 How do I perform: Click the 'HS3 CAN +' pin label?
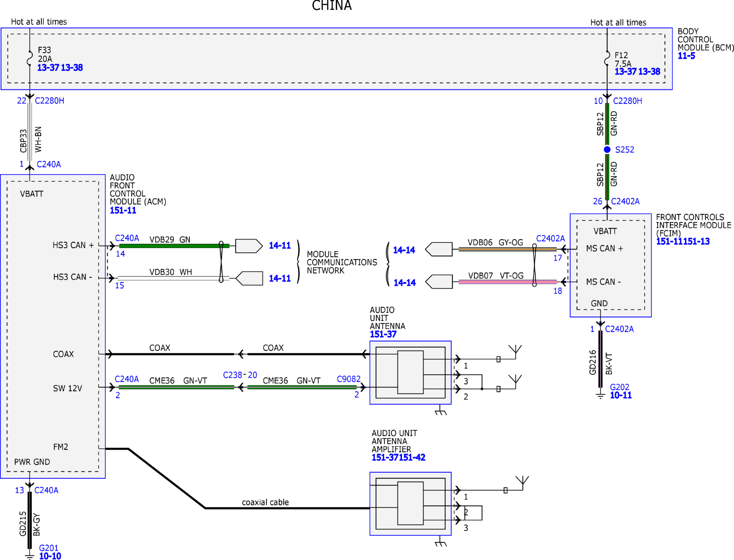tap(73, 245)
